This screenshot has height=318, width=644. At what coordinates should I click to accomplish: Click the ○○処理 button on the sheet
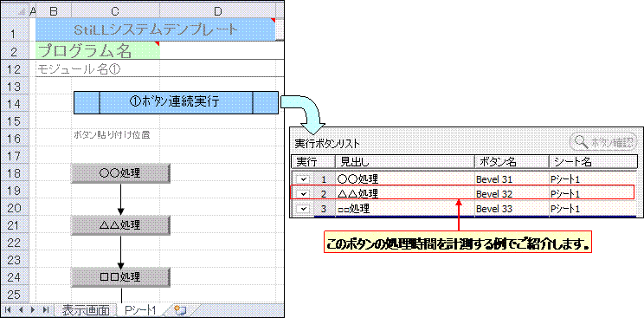[120, 173]
